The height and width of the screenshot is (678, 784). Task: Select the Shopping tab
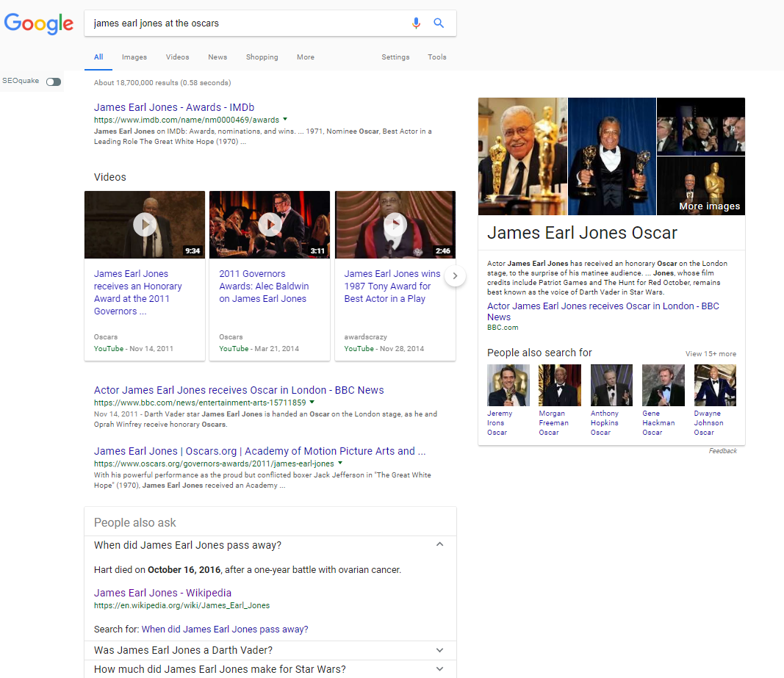(x=262, y=57)
